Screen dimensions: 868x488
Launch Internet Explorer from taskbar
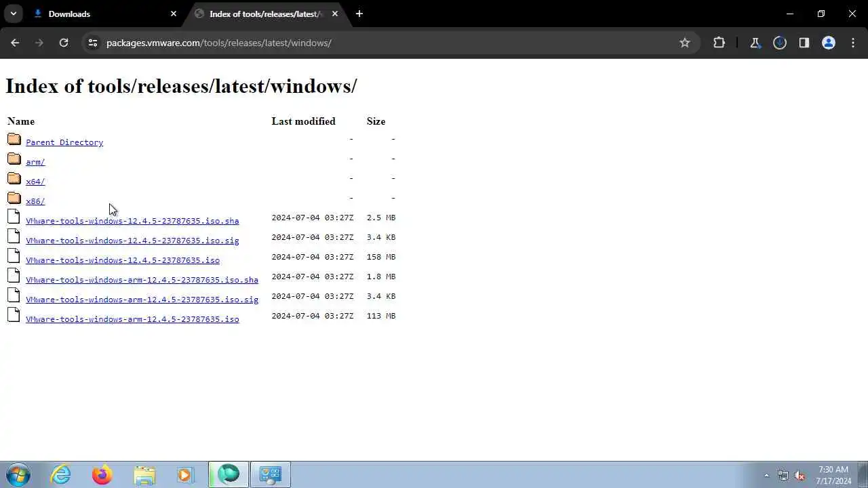[x=61, y=474]
